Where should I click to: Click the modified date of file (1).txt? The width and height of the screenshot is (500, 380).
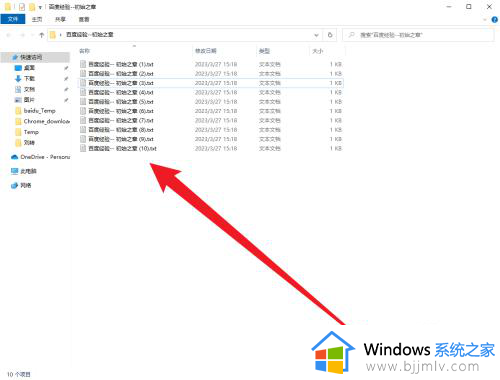[x=216, y=64]
